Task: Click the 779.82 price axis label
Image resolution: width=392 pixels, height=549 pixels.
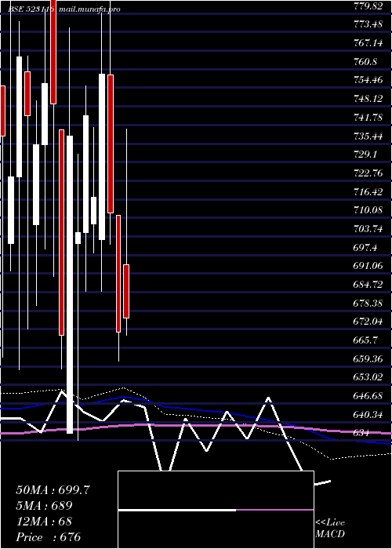Action: pos(368,6)
